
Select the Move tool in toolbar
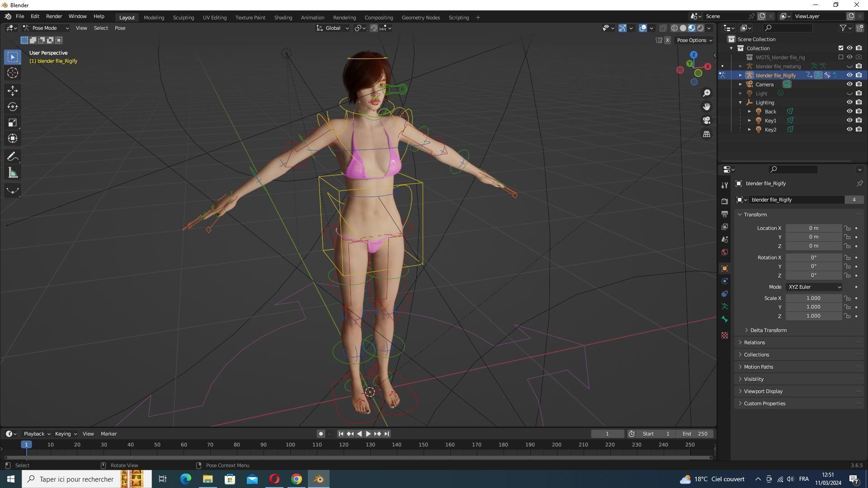[13, 90]
